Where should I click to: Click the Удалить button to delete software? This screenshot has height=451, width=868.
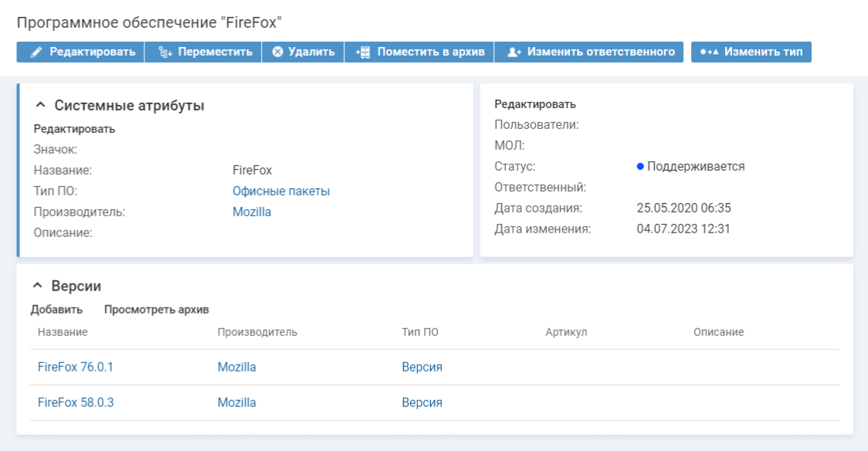(303, 52)
